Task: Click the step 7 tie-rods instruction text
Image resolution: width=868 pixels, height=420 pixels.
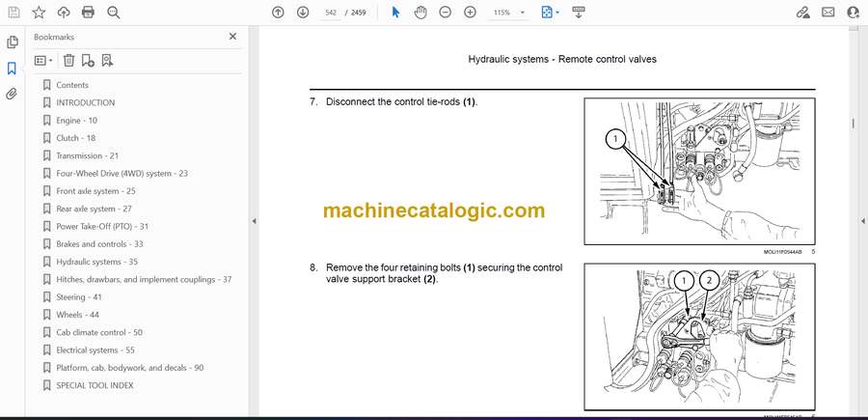Action: tap(401, 102)
